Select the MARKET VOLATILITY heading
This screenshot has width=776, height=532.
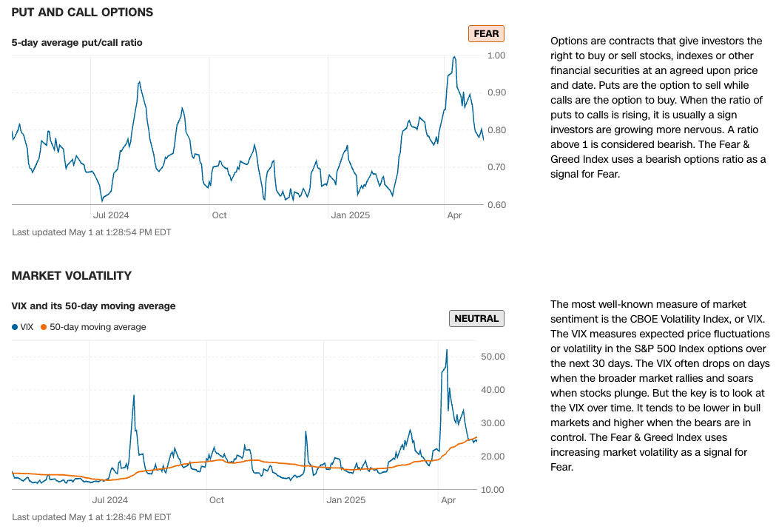[72, 276]
